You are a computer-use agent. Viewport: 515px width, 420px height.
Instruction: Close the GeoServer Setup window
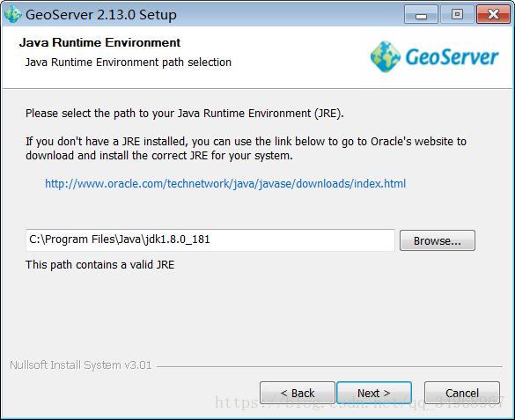click(x=493, y=15)
